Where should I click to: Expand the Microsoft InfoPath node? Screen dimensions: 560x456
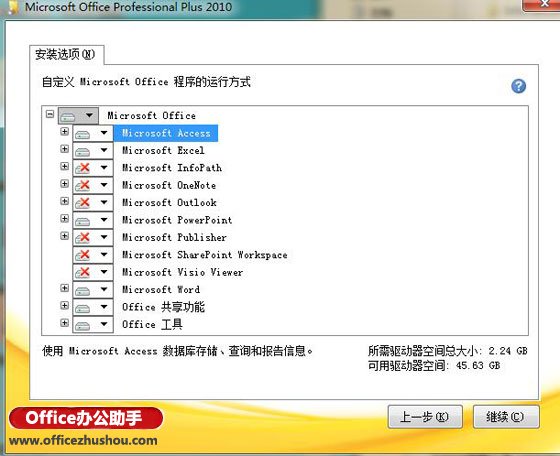coord(64,166)
